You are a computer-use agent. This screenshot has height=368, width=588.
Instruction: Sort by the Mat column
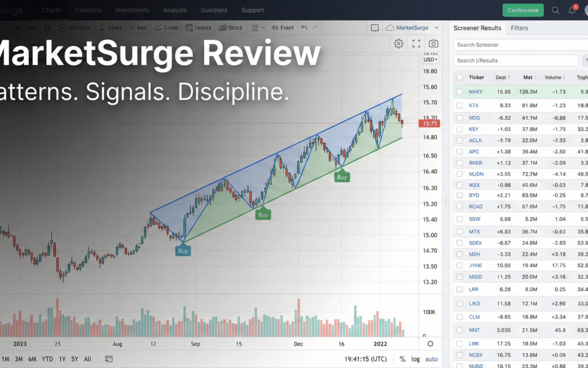[x=530, y=77]
